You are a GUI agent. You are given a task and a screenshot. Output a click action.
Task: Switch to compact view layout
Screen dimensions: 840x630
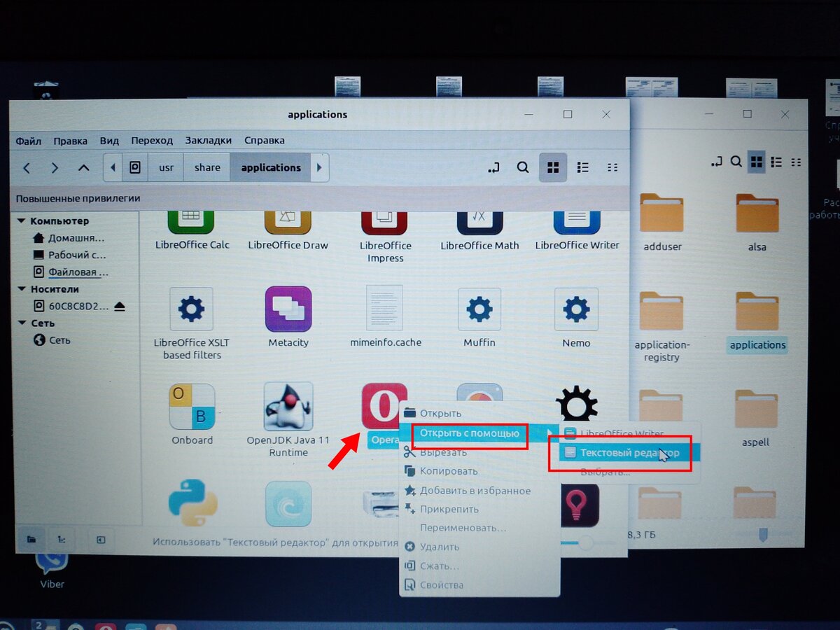(612, 167)
